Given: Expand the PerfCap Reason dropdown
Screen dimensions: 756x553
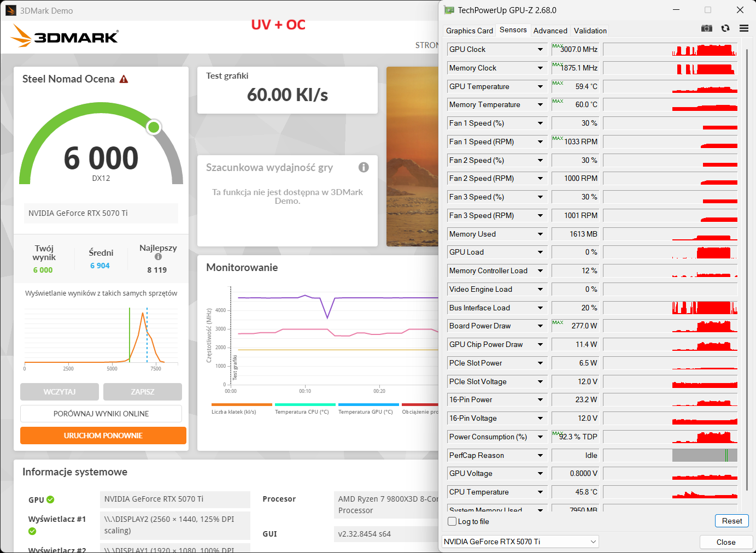Looking at the screenshot, I should pos(540,455).
